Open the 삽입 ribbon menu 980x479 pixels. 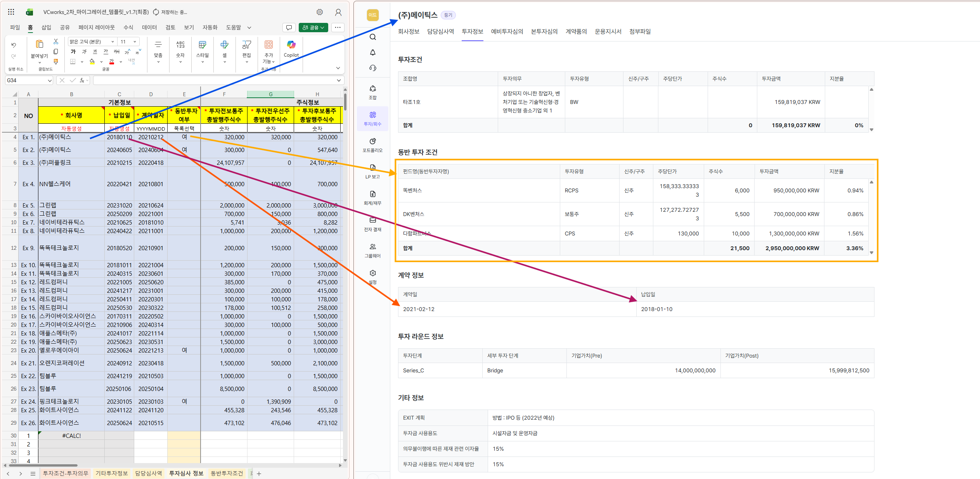point(46,28)
